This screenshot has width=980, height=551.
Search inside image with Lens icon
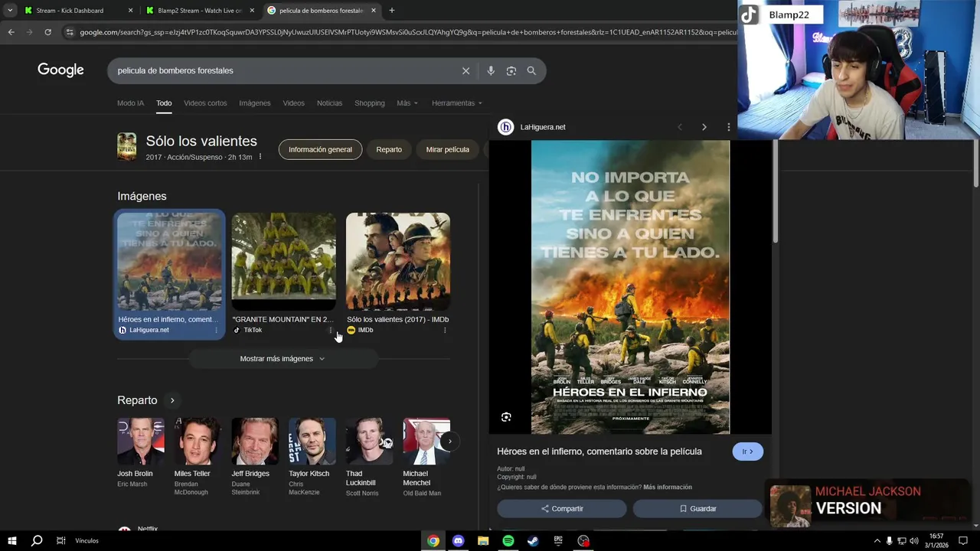(x=506, y=417)
